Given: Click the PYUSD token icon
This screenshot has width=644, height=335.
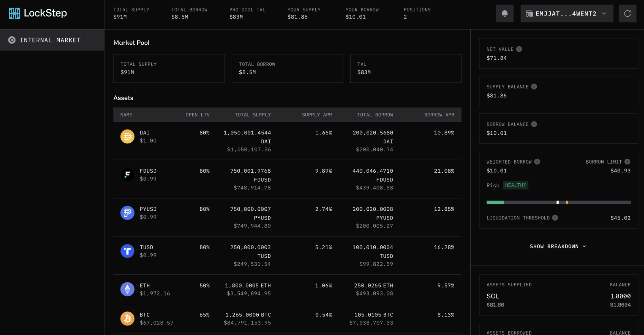Looking at the screenshot, I should click(127, 213).
